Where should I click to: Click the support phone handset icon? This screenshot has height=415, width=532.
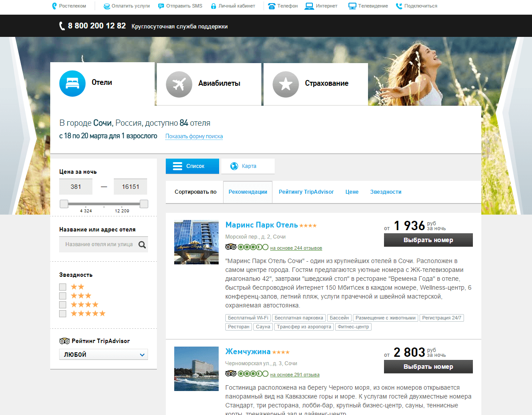pyautogui.click(x=62, y=26)
